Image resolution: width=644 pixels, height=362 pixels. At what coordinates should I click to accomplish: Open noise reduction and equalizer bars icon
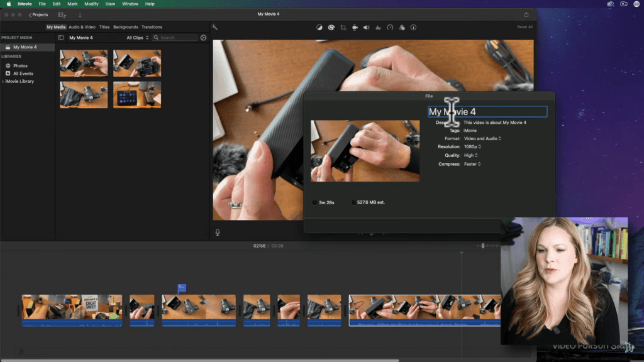point(378,28)
